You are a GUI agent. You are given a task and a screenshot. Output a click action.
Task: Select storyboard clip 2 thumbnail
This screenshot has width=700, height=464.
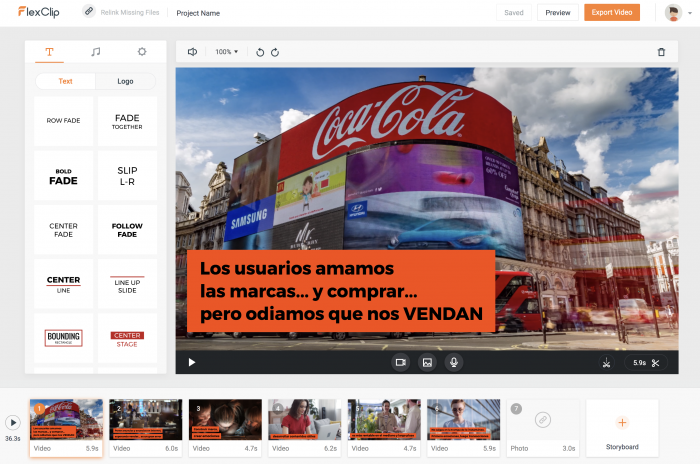[x=146, y=428]
